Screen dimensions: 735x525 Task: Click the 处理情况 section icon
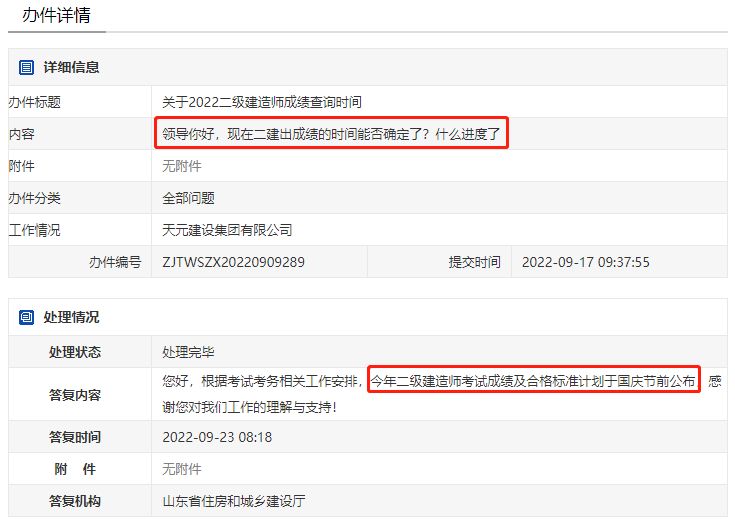(27, 317)
